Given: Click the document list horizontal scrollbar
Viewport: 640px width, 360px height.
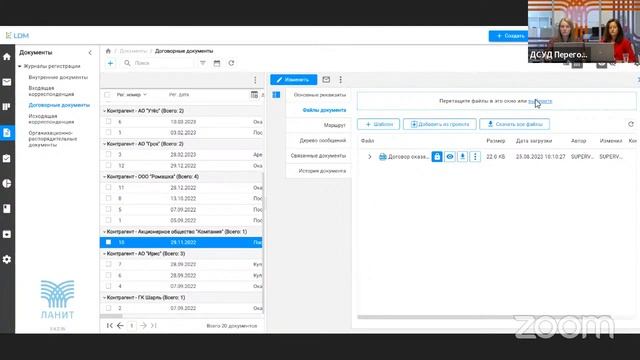Looking at the screenshot, I should click(x=111, y=316).
